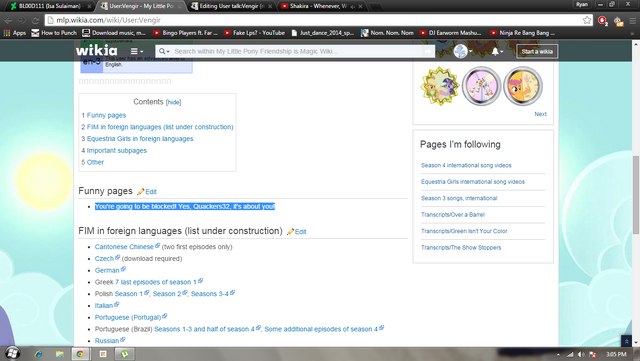Open Fake Lps? - YouTube bookmark
The width and height of the screenshot is (640, 361).
tap(254, 33)
